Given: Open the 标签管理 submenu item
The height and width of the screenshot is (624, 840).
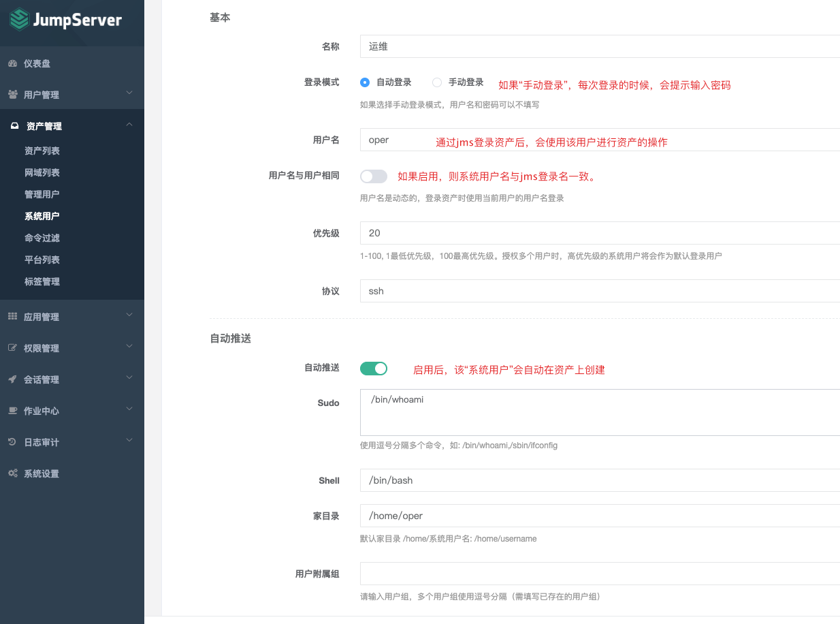Looking at the screenshot, I should click(x=42, y=281).
